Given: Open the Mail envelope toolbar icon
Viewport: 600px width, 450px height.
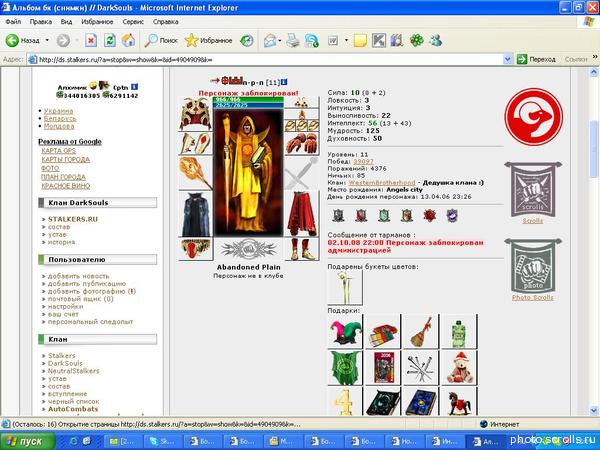Looking at the screenshot, I should (x=270, y=40).
